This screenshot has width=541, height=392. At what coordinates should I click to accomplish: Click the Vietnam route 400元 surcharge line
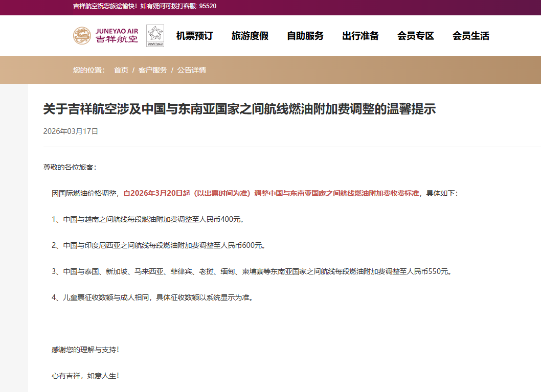(x=147, y=219)
